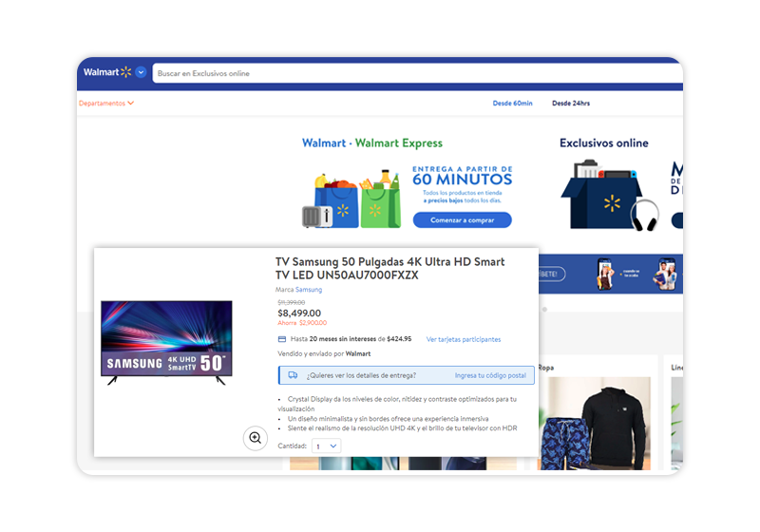Click Vendido y enviado por Walmart text
Viewport: 760px width, 532px height.
324,353
